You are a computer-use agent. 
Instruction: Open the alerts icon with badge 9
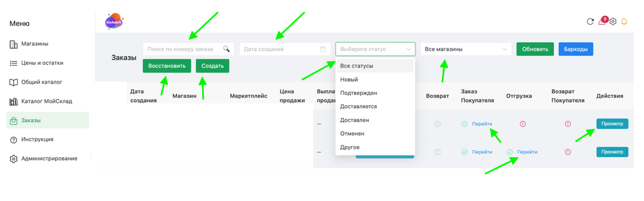[x=602, y=22]
